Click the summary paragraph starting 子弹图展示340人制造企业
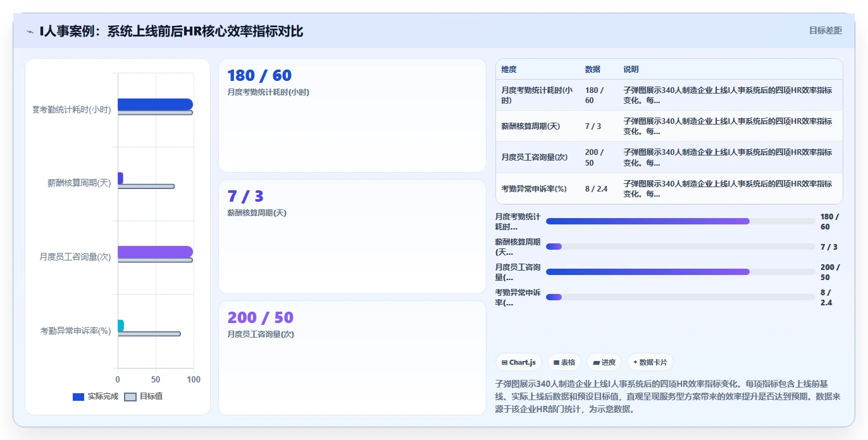 coord(669,396)
